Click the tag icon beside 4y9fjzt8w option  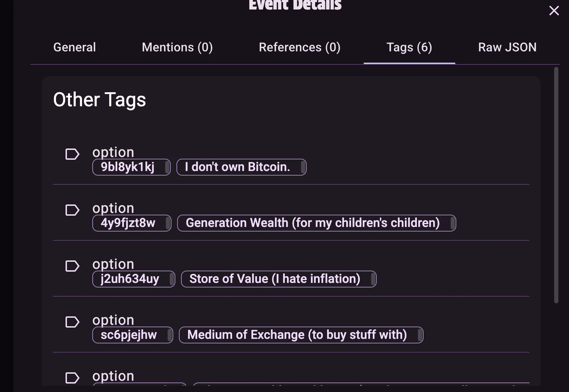point(72,210)
